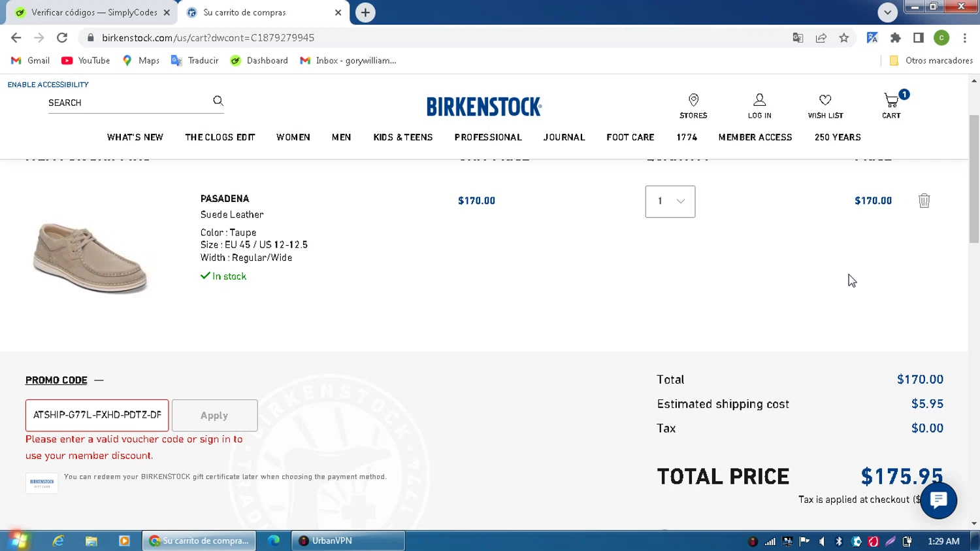Open Dashboard bookmark
Image resolution: width=980 pixels, height=551 pixels.
(259, 60)
